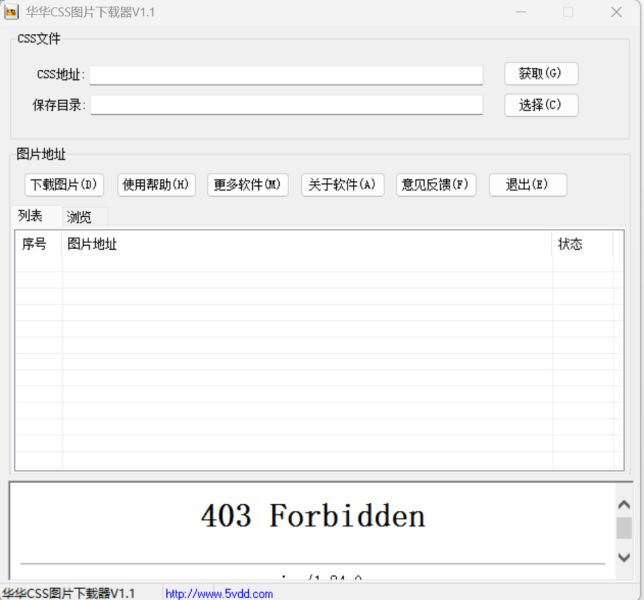Click the scroll down arrow in web panel

tap(624, 557)
